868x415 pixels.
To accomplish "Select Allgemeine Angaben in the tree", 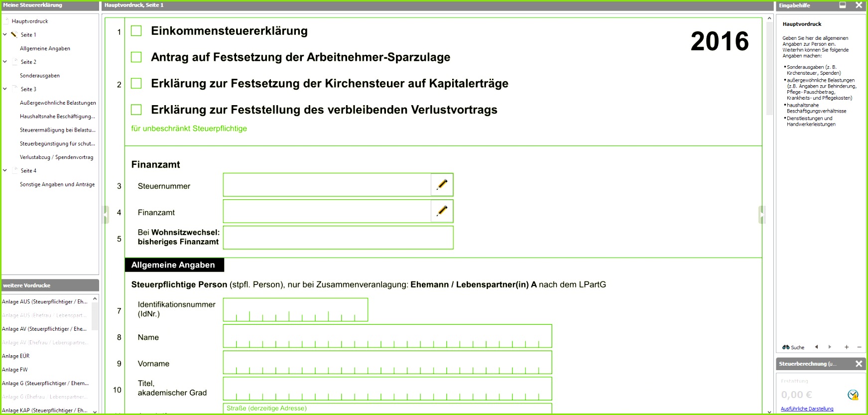I will pos(45,48).
